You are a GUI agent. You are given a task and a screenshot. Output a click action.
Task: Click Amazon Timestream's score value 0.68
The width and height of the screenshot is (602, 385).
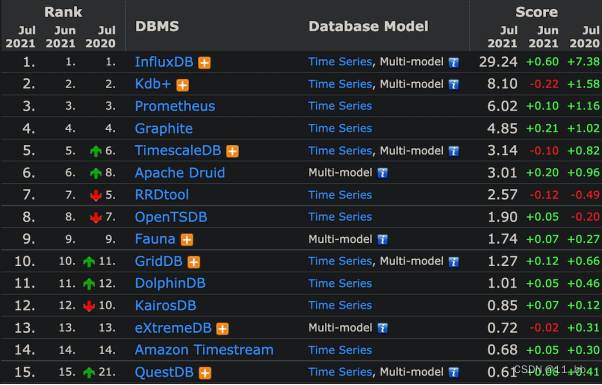coord(502,350)
